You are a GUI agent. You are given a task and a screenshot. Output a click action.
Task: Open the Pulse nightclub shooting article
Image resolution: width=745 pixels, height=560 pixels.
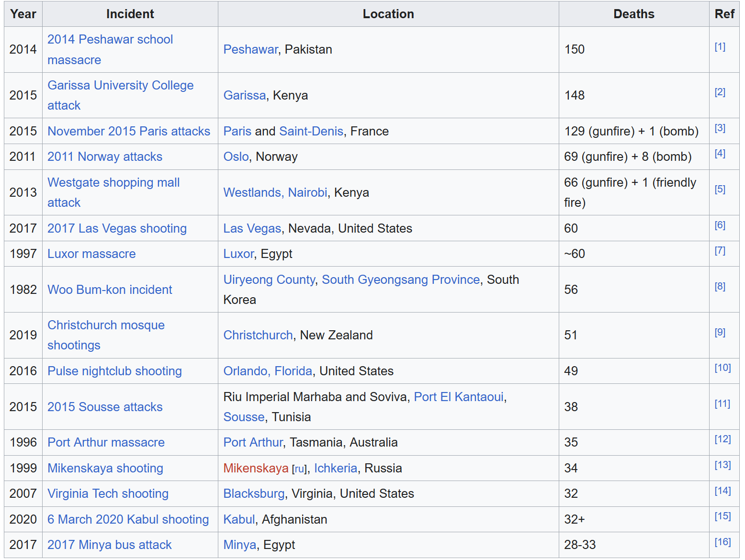pyautogui.click(x=114, y=371)
